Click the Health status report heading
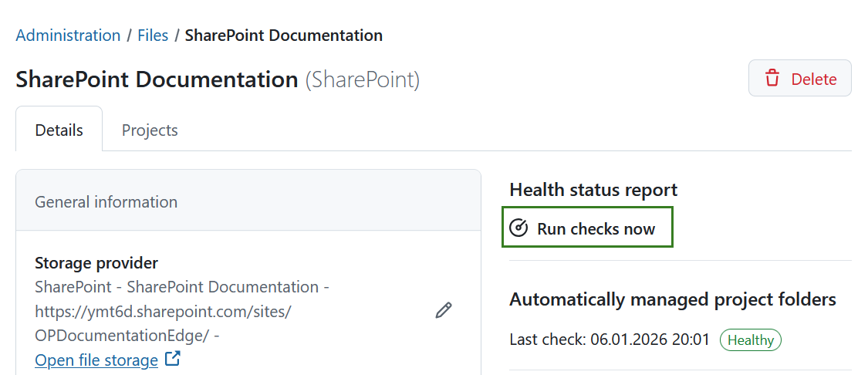 click(593, 190)
